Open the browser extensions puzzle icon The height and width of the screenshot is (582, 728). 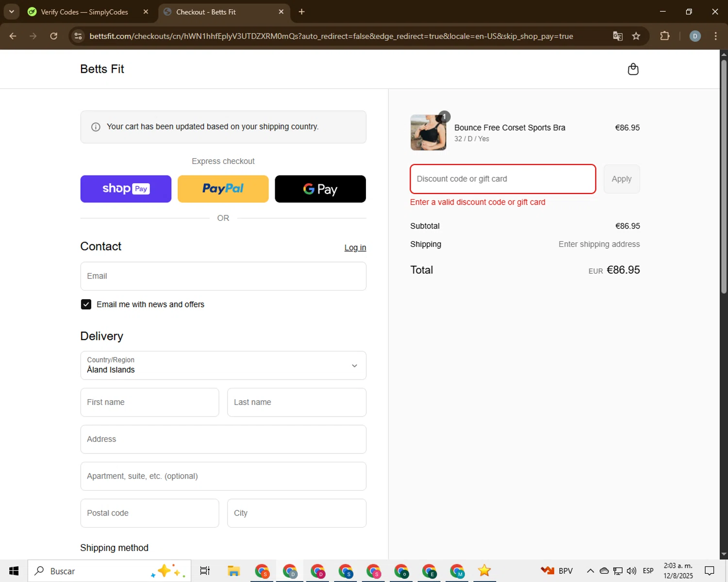(x=665, y=36)
